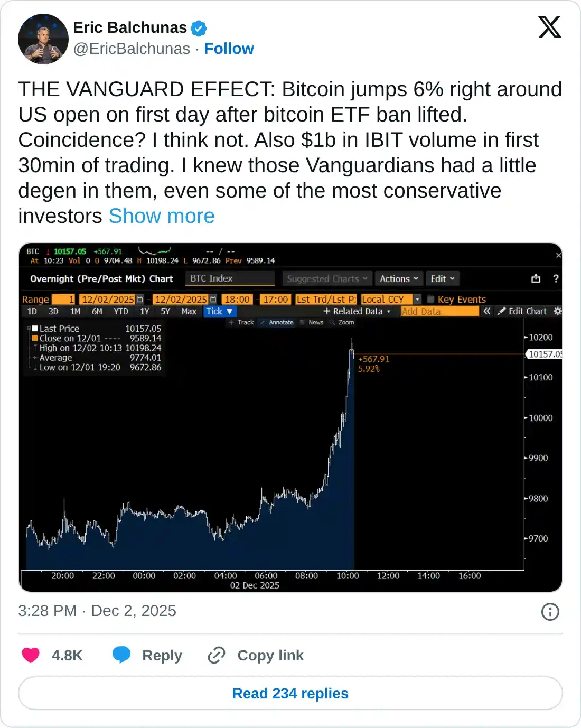Click Read 234 replies button

click(x=290, y=693)
